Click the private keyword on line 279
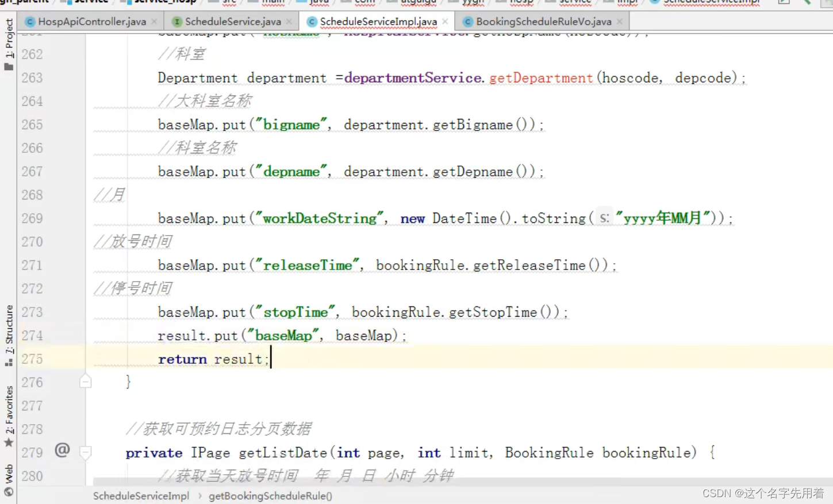Screen dimensions: 833x504 (x=154, y=453)
